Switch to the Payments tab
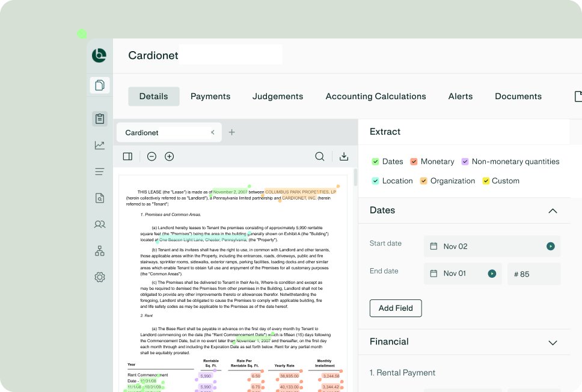This screenshot has height=392, width=582. click(210, 96)
